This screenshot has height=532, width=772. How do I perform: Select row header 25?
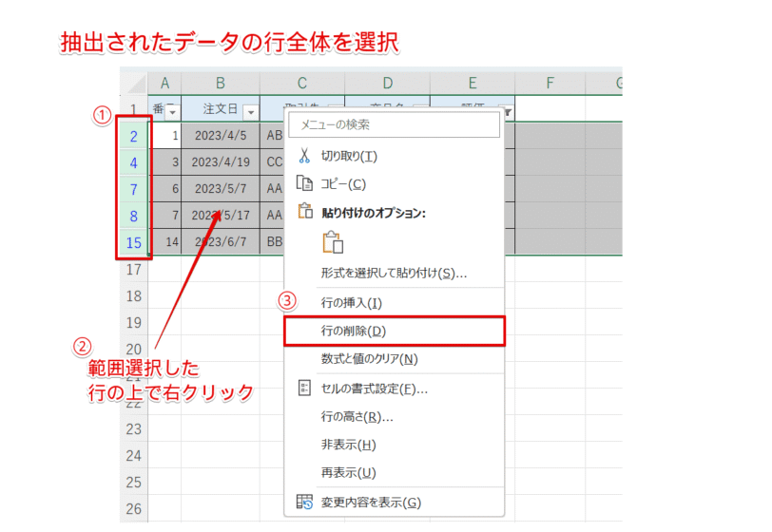tap(133, 483)
